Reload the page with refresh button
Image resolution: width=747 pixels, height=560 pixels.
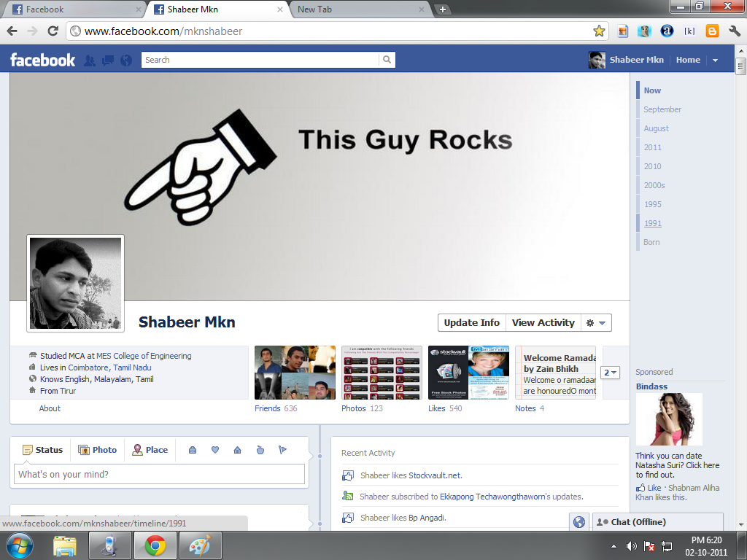pyautogui.click(x=53, y=31)
